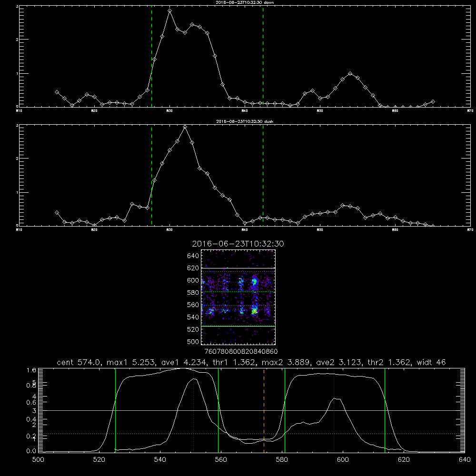Screen dimensions: 476x476
Task: Click the heatmap y-axis label 640
Action: [x=193, y=256]
